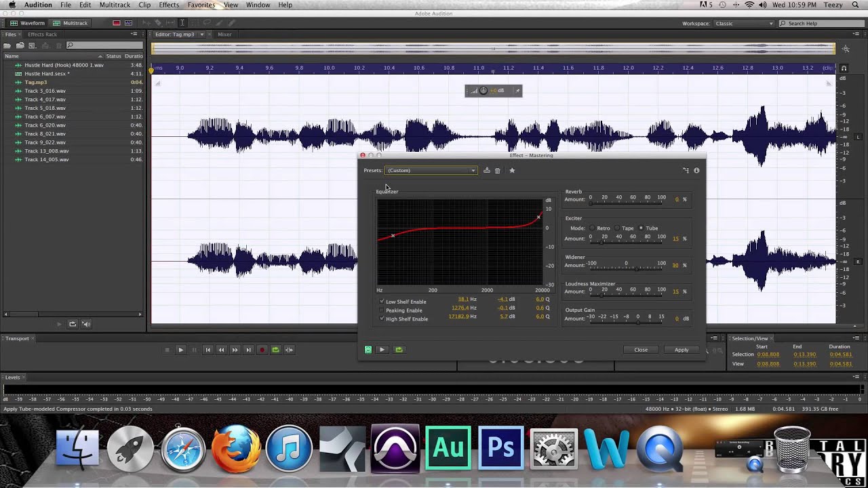
Task: Click the Files panel search field
Action: [104, 45]
